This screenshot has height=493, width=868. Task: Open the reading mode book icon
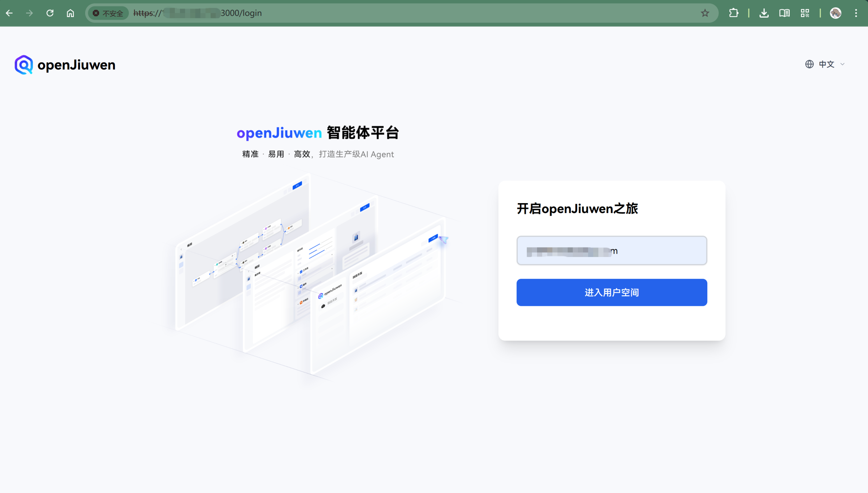784,13
